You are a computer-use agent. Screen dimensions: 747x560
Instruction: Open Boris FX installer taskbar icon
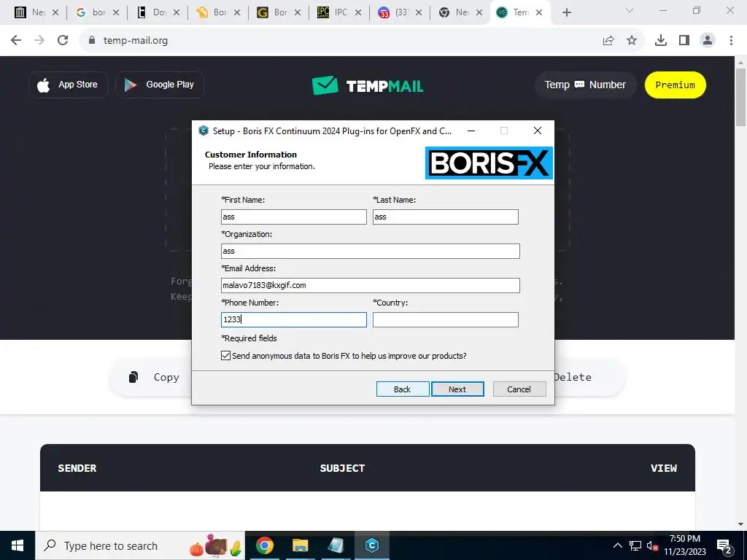pos(372,545)
